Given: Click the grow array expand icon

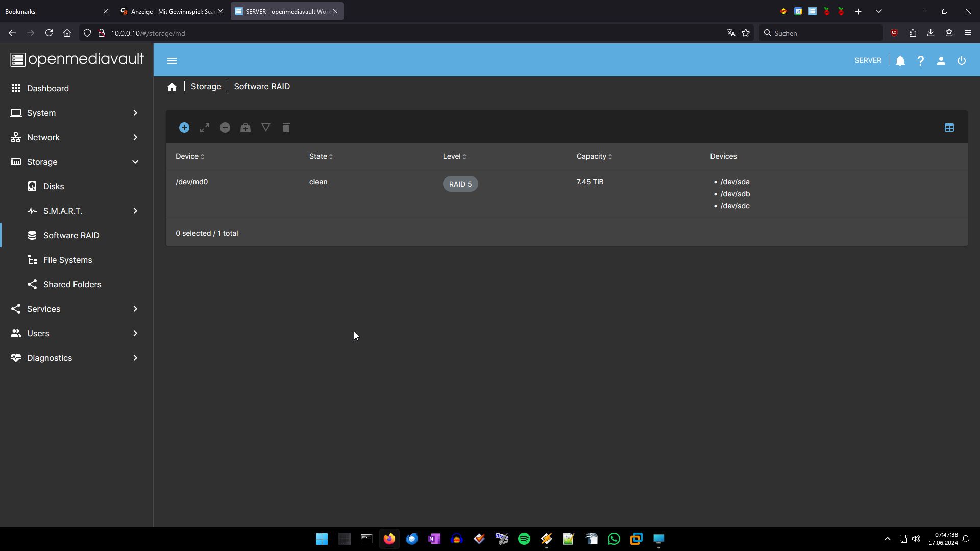Looking at the screenshot, I should click(205, 128).
